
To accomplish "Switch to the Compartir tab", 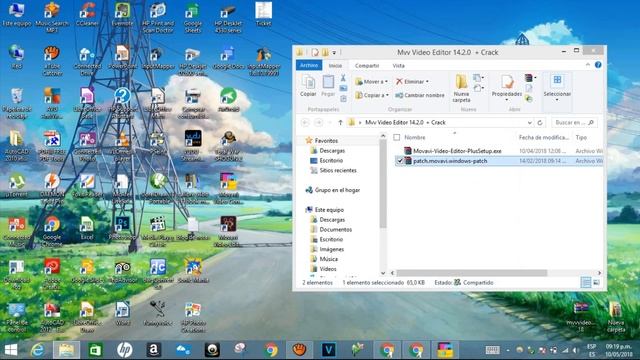I will pyautogui.click(x=367, y=65).
